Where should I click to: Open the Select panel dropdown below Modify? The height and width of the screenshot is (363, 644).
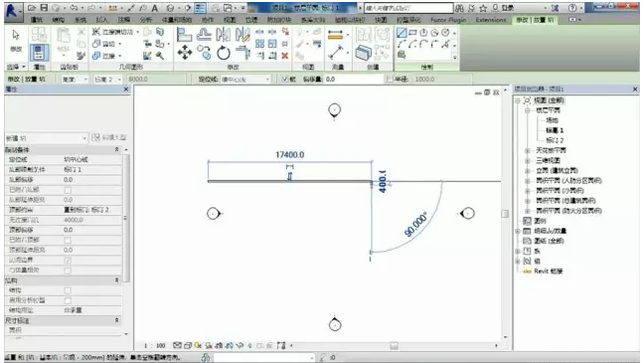coord(16,67)
